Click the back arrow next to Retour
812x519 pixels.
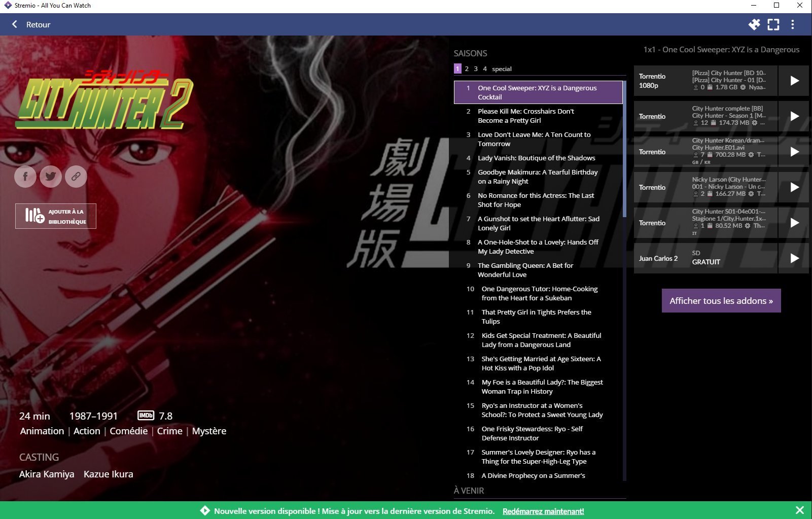[x=15, y=24]
